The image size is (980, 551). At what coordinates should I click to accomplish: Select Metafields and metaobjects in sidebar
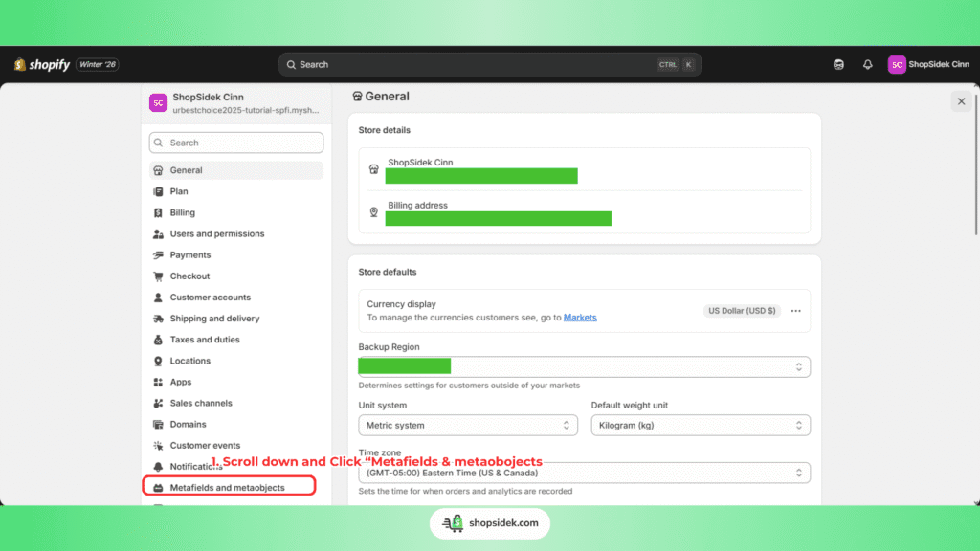click(227, 488)
